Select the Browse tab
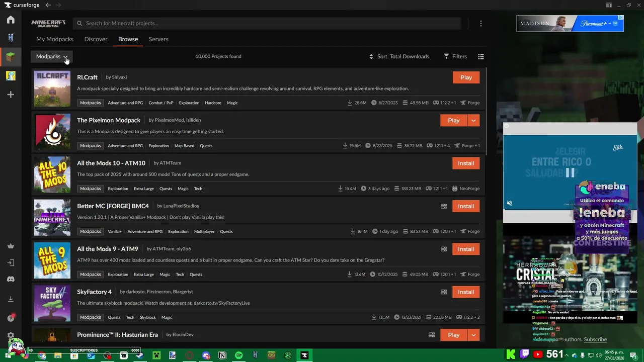644x362 pixels. (x=128, y=39)
